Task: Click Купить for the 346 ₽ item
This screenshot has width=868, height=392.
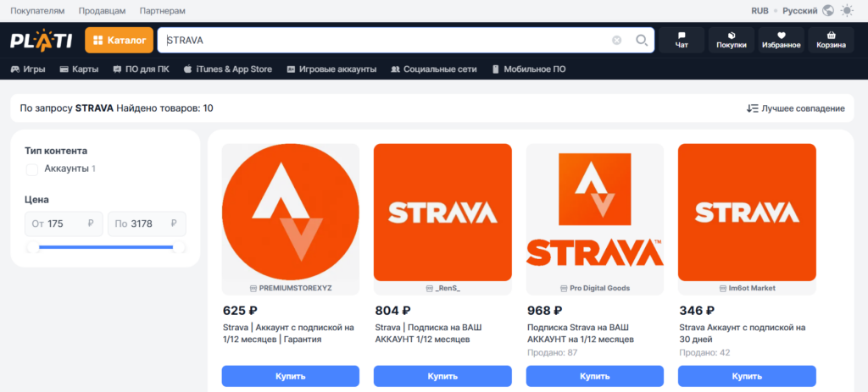Action: (x=747, y=376)
